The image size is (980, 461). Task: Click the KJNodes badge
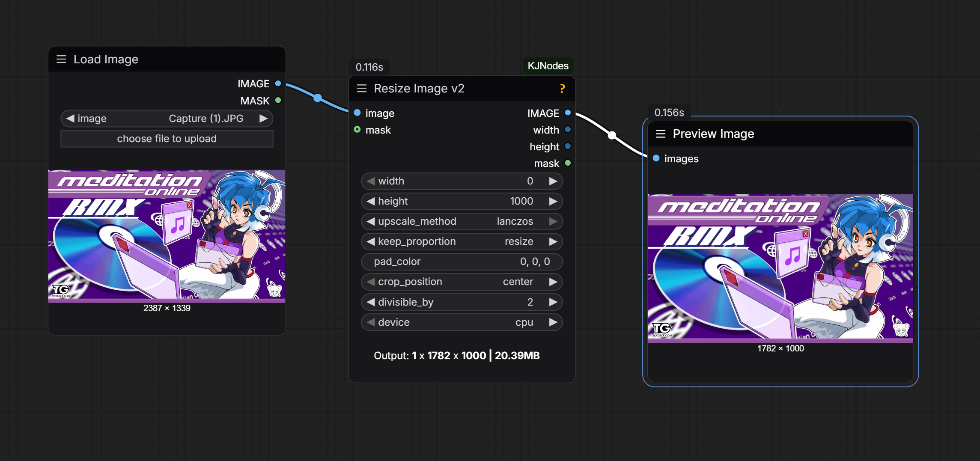click(x=548, y=66)
